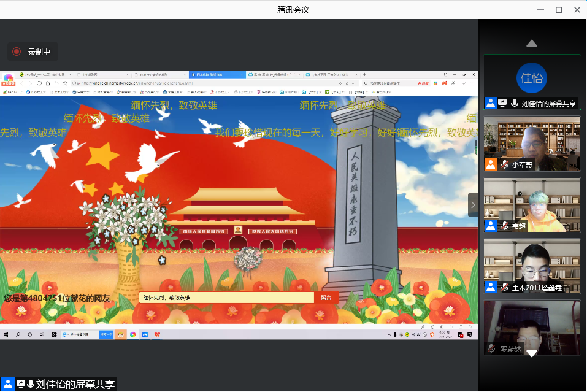This screenshot has height=392, width=587.
Task: Click Windows Start button in shared taskbar
Action: tap(6, 334)
